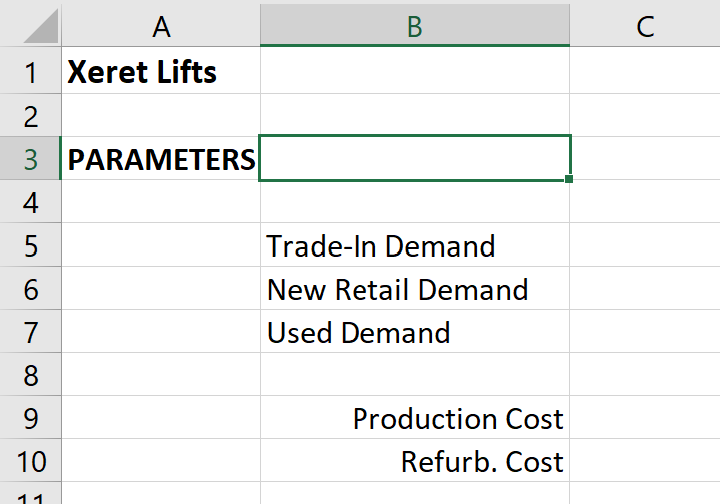Click the "Refurb. Cost" cell
Image resolution: width=720 pixels, height=504 pixels.
coord(415,461)
